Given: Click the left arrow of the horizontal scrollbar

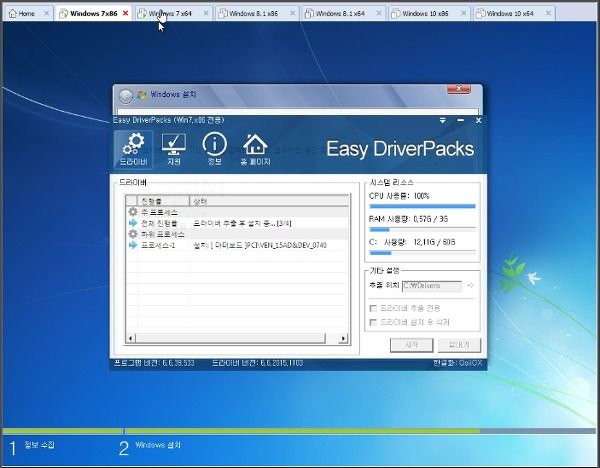Looking at the screenshot, I should pyautogui.click(x=130, y=338).
